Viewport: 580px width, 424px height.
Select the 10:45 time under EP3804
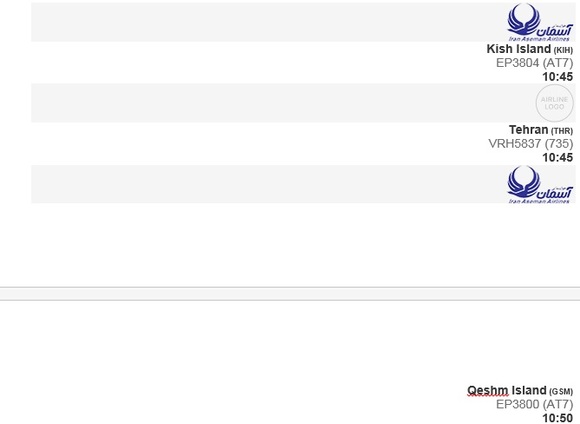[557, 77]
